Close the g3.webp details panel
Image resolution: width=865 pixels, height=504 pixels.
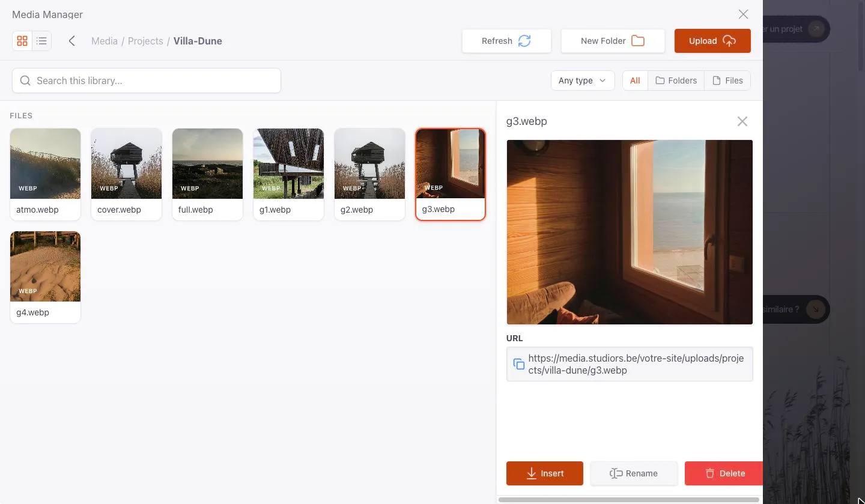742,121
